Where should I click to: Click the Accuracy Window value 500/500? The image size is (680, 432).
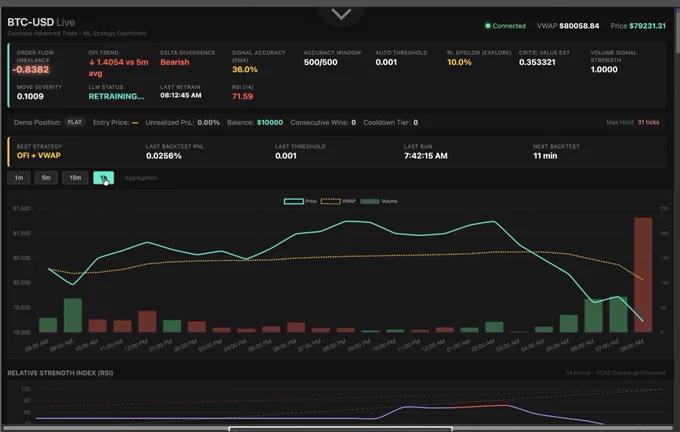[320, 62]
